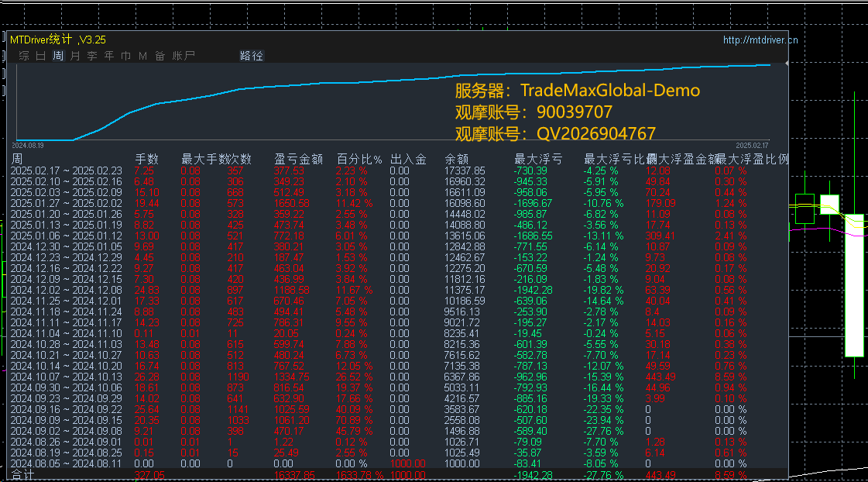Open the 备 tab
Viewport: 868px width, 482px height.
pos(160,56)
